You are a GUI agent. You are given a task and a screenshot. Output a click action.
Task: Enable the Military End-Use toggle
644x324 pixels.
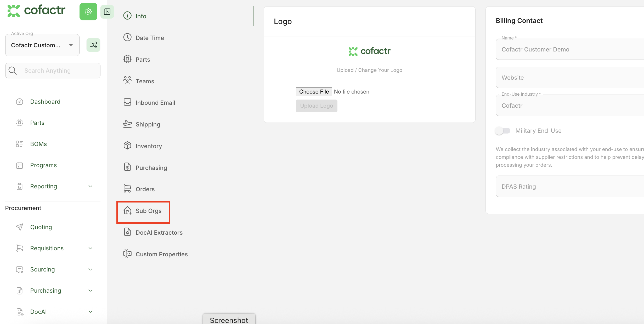[502, 130]
